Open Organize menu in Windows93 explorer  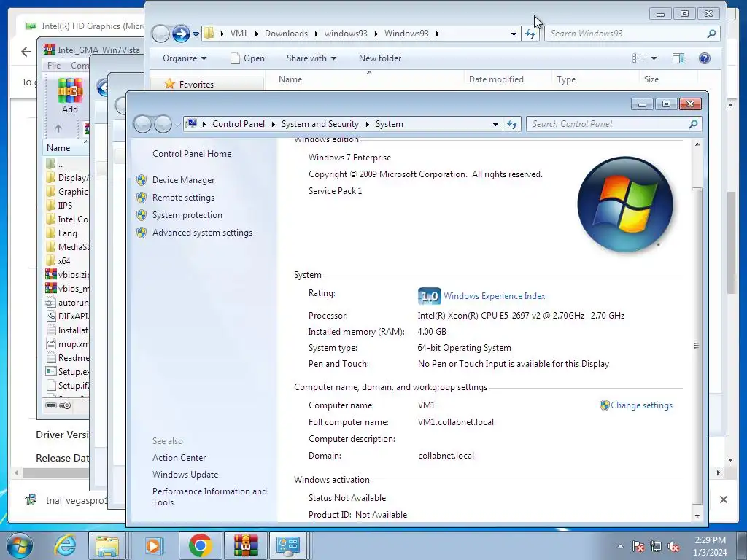(185, 58)
